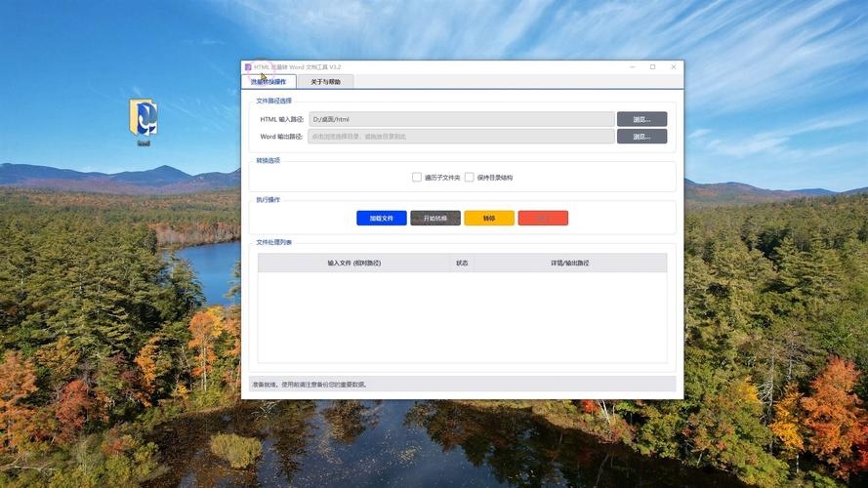Click the app icon in the title bar

[x=248, y=67]
